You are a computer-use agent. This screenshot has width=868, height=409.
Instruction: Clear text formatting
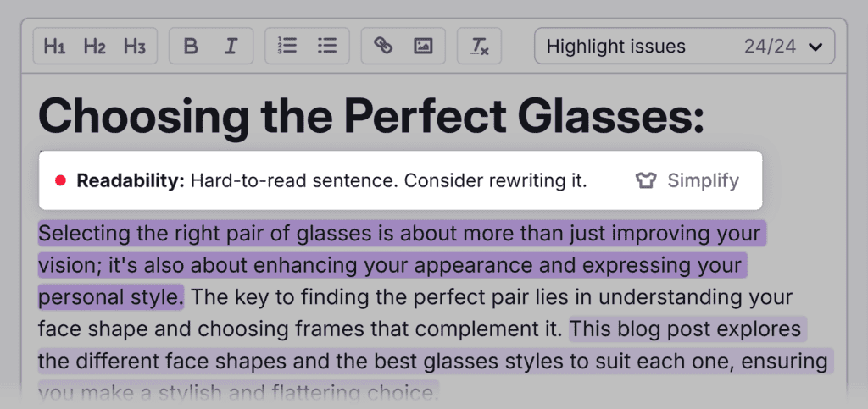coord(479,47)
